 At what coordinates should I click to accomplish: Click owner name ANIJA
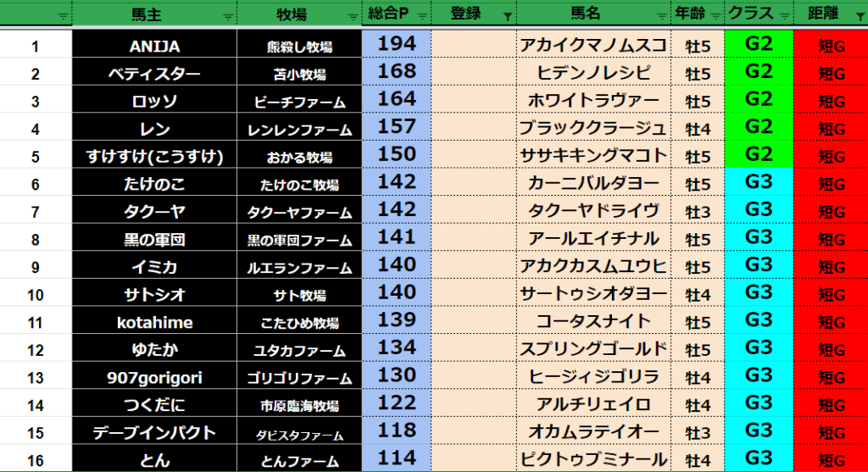pos(154,46)
